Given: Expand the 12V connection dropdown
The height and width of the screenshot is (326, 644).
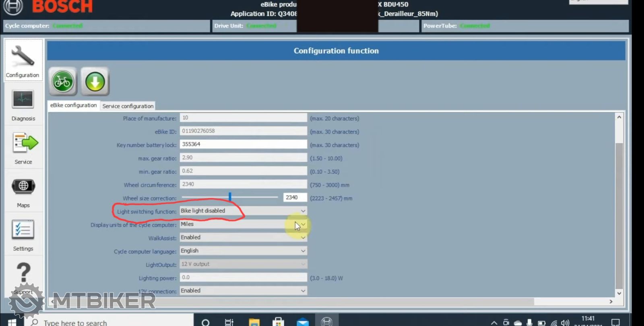Looking at the screenshot, I should [303, 291].
